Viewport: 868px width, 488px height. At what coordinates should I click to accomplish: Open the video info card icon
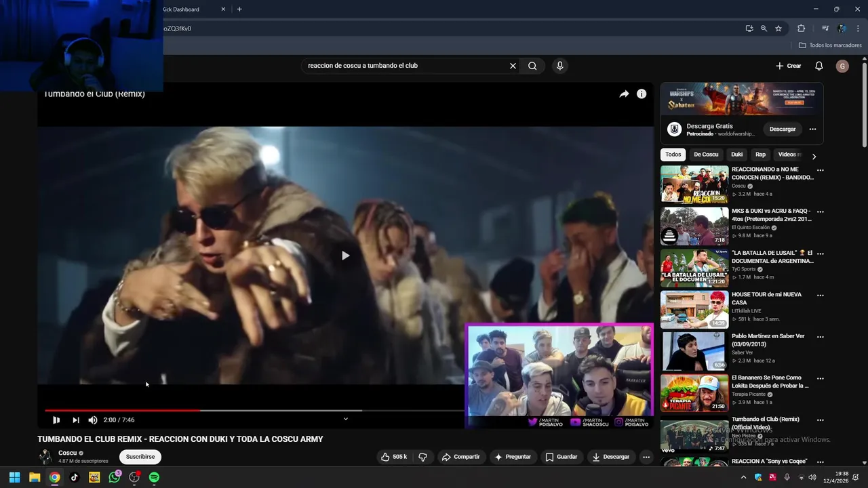[642, 94]
